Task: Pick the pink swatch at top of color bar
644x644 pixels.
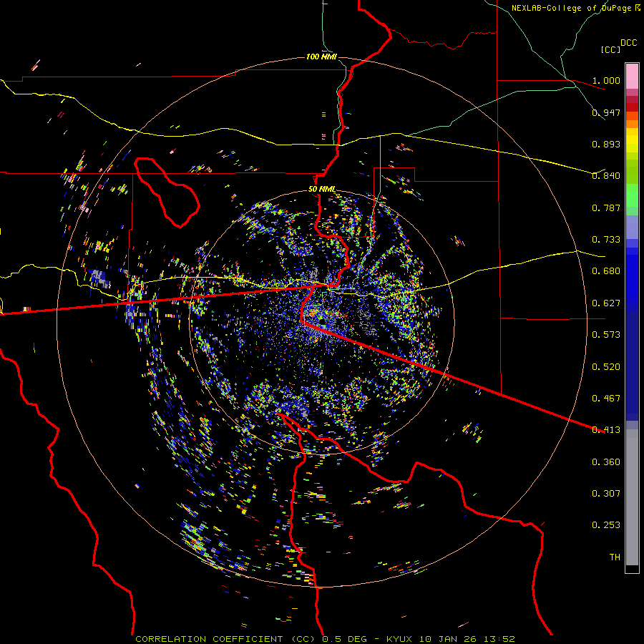Action: click(632, 76)
